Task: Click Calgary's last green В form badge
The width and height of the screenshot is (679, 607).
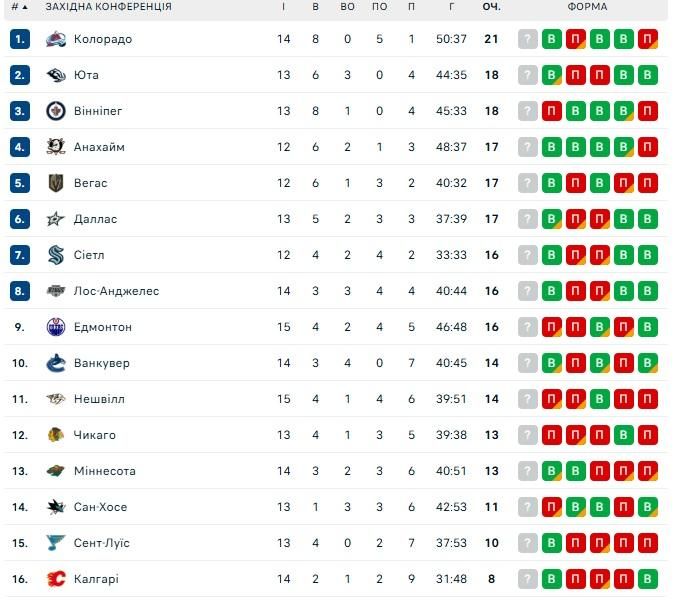Action: coord(648,579)
